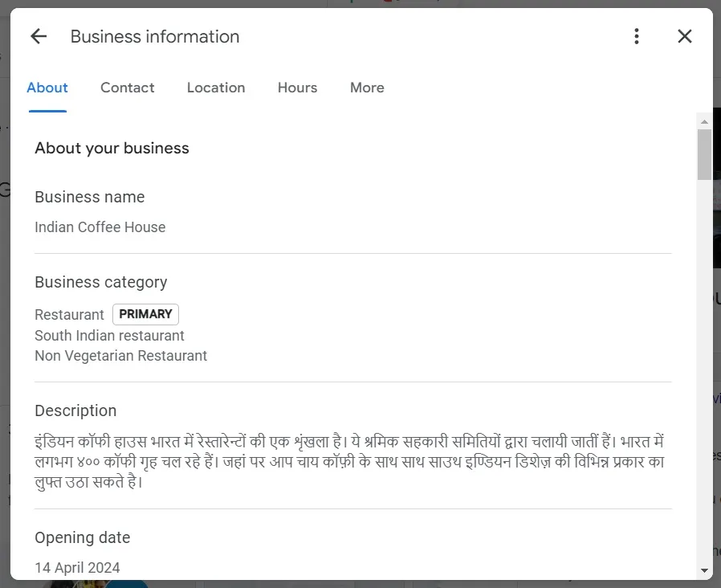Screen dimensions: 721x588
Task: Open the Location tab
Action: pos(216,88)
